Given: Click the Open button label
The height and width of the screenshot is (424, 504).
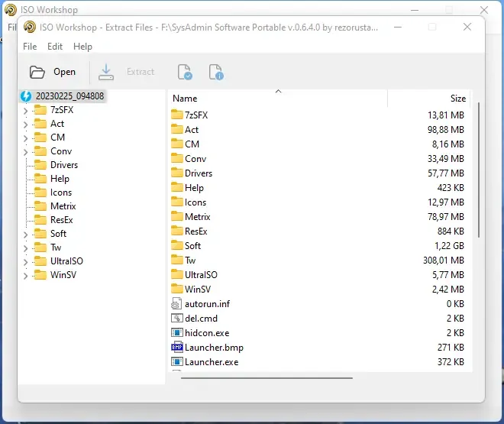Looking at the screenshot, I should (64, 72).
